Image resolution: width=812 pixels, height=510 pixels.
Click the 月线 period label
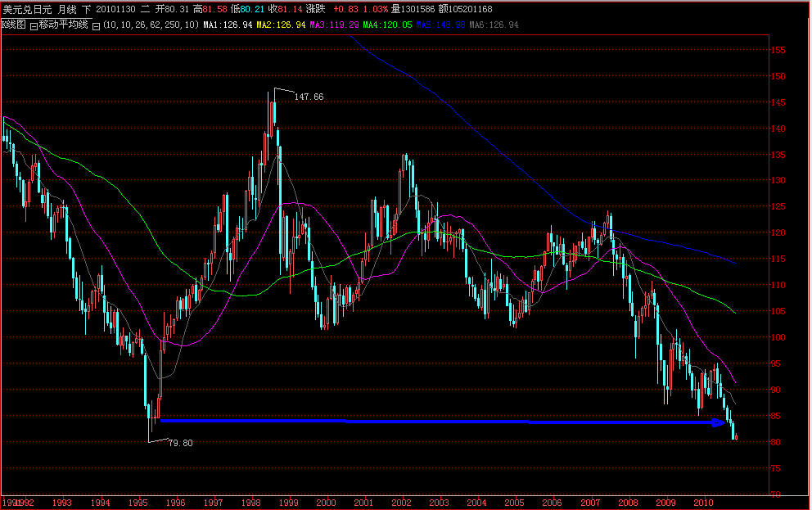(67, 9)
